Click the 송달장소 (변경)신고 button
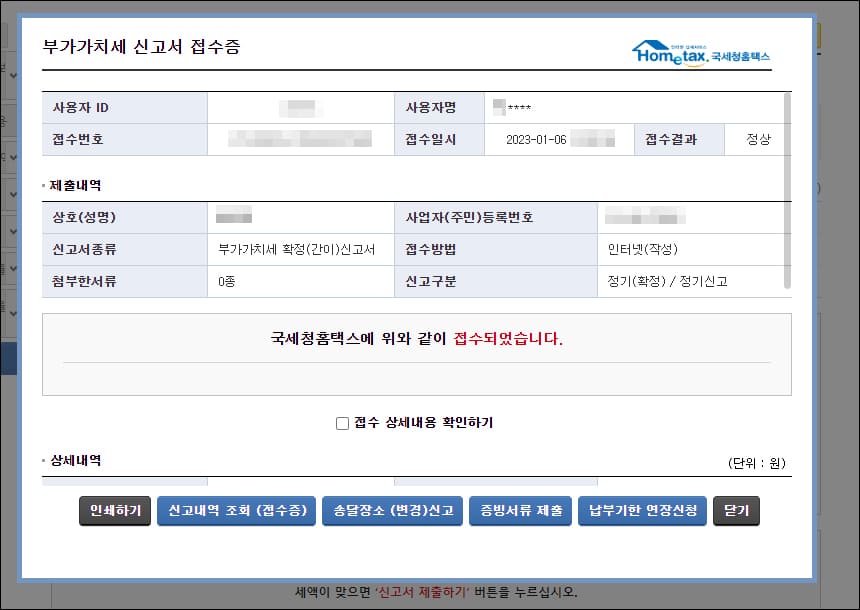The image size is (860, 610). [389, 511]
